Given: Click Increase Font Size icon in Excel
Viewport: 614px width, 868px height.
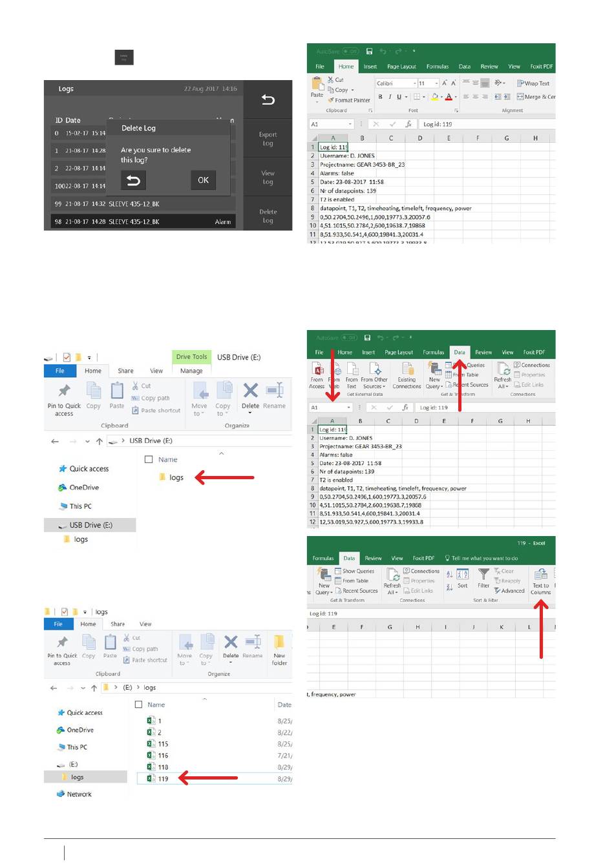Looking at the screenshot, I should (444, 83).
